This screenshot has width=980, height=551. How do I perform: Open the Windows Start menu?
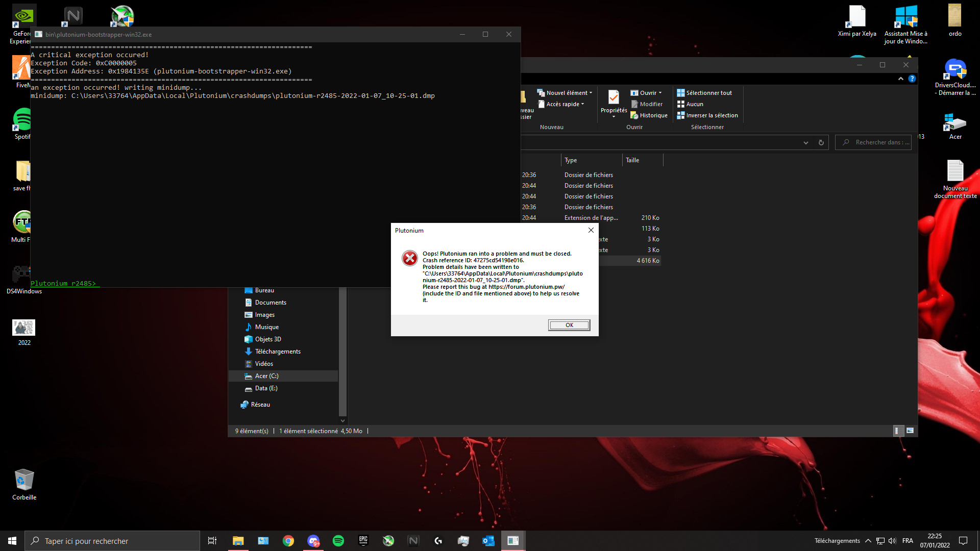coord(12,541)
